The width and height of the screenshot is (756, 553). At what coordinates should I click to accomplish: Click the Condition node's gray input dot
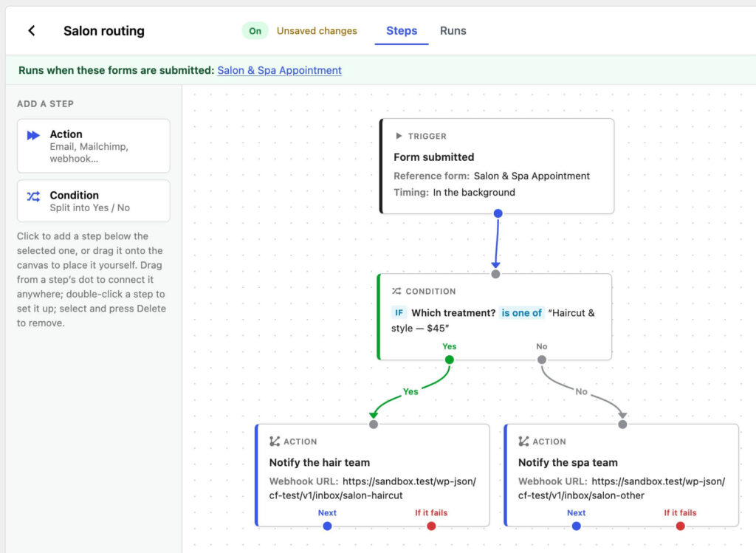point(495,274)
